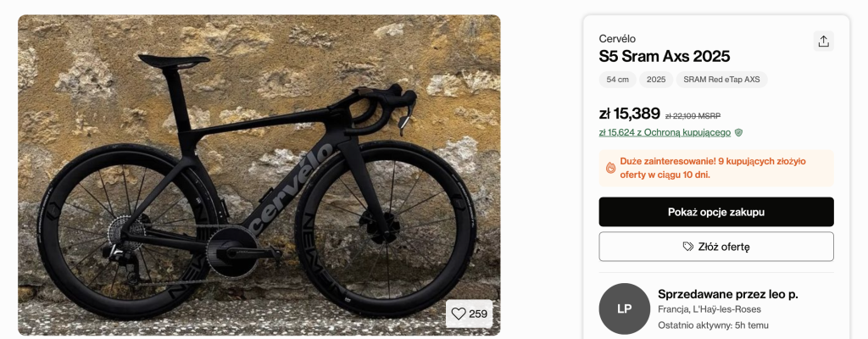This screenshot has width=868, height=339.
Task: Click the tag icon in the Złóż ofertę button
Action: click(x=688, y=247)
